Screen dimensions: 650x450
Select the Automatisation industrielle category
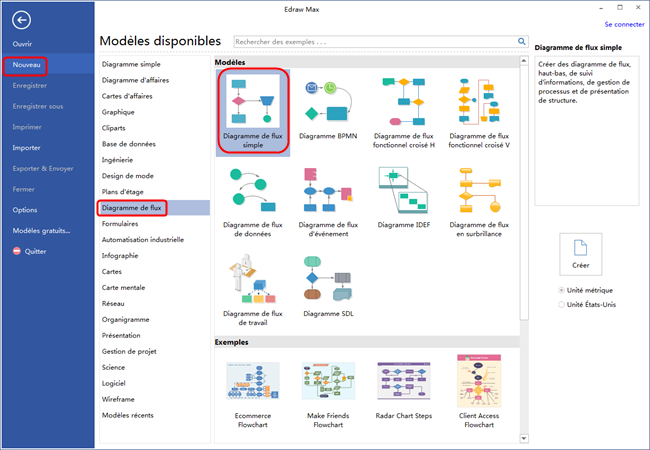coord(143,240)
